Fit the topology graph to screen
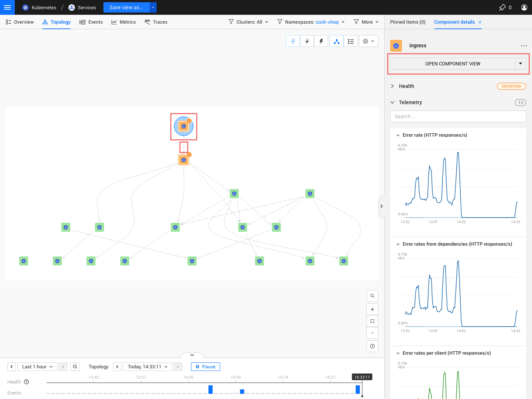 point(372,321)
